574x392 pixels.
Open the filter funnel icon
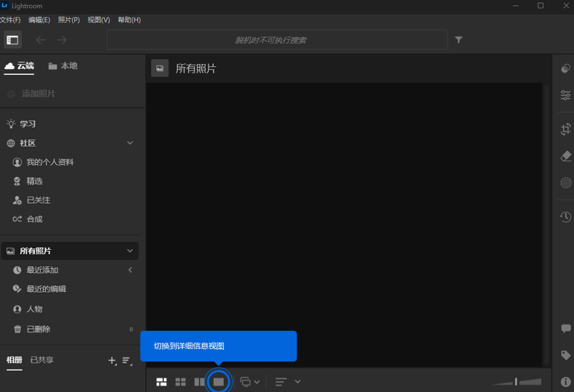click(x=458, y=39)
